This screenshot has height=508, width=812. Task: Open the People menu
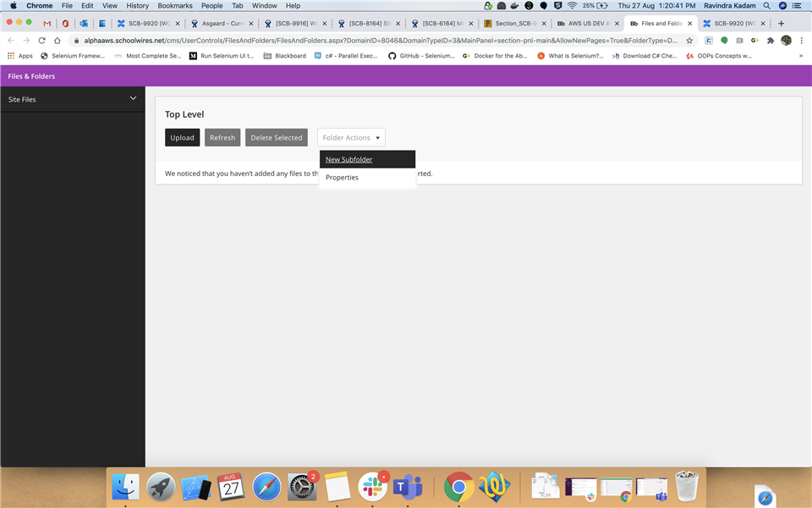tap(211, 6)
